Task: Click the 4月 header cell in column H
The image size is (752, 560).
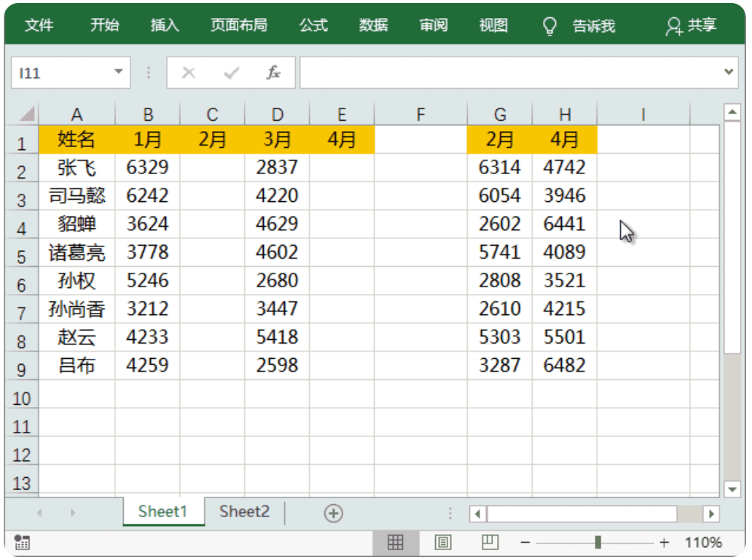Action: [565, 139]
